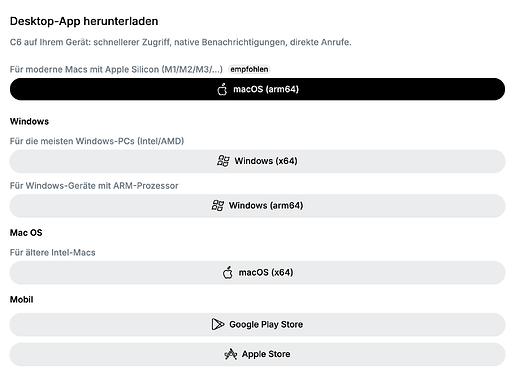Click the Windows logo beside Windows (x64)
This screenshot has width=514, height=375.
coord(223,161)
